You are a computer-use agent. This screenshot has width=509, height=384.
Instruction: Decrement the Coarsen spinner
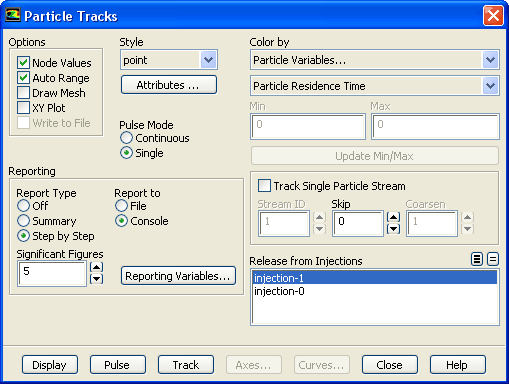click(467, 229)
